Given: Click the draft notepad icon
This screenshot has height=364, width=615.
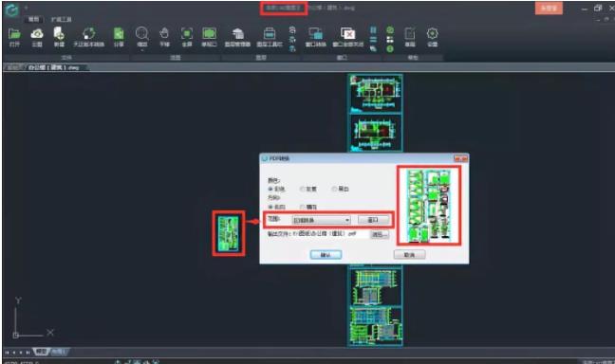Looking at the screenshot, I should tap(410, 34).
